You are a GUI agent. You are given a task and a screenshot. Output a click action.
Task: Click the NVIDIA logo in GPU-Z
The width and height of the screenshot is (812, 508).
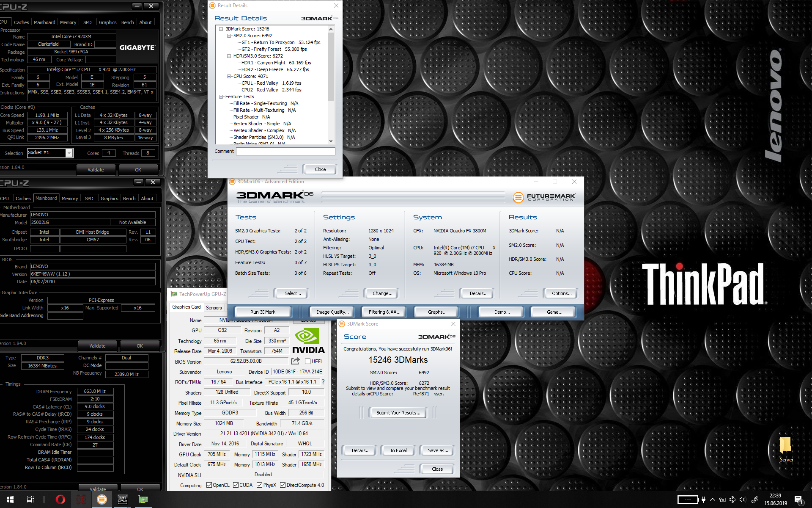coord(308,341)
